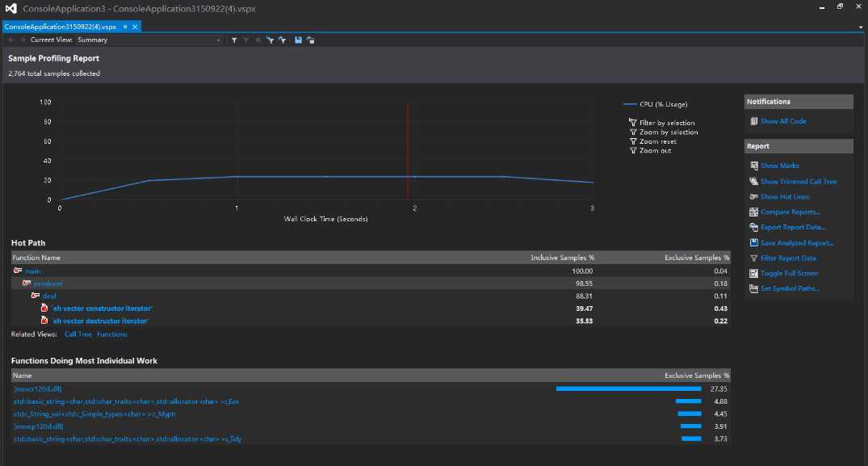868x466 pixels.
Task: Open the [msvcr120d.dll] function link
Action: point(38,389)
